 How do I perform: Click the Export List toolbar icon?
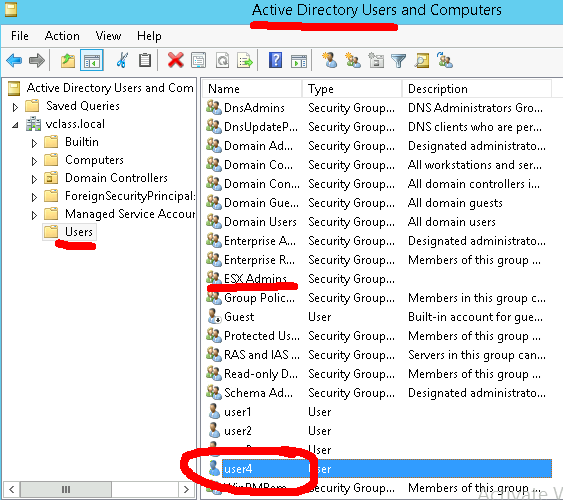point(245,60)
